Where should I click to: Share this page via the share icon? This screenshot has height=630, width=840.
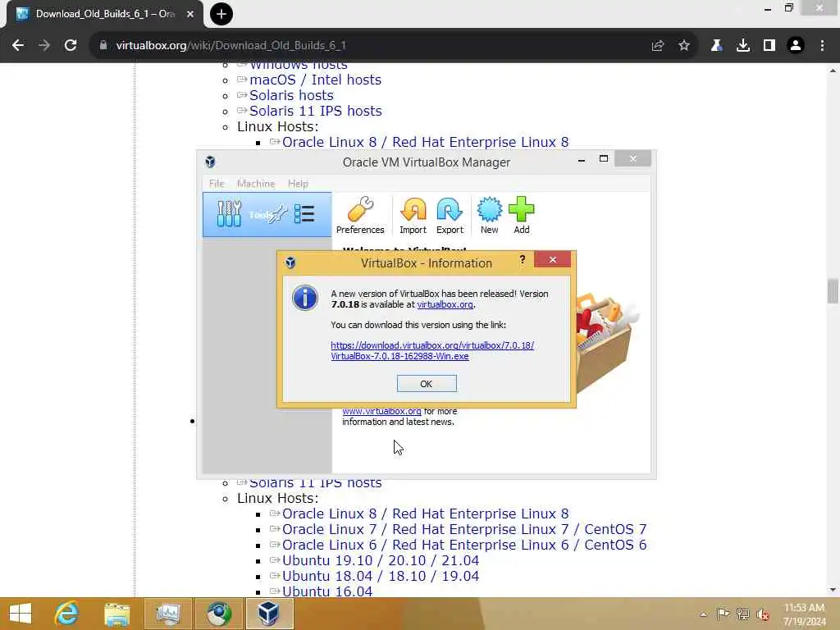coord(658,46)
